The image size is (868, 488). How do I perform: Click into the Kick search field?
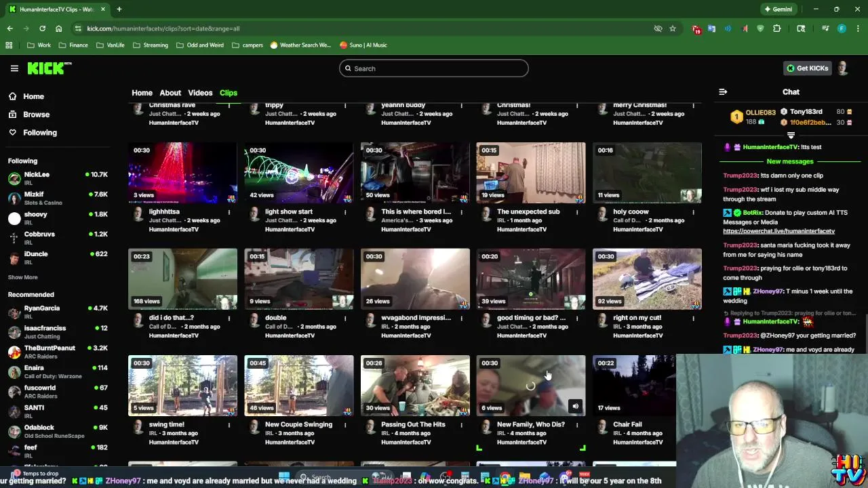pyautogui.click(x=434, y=68)
